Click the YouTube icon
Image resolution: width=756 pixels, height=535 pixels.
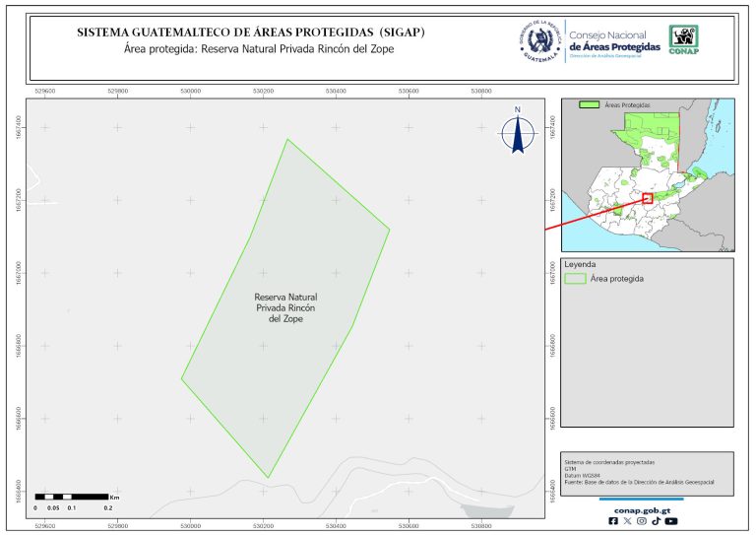pyautogui.click(x=670, y=521)
